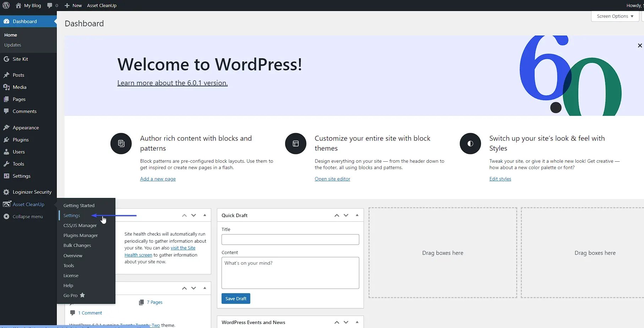
Task: Open the Twenty Twenty-Two theme link
Action: pos(140,325)
